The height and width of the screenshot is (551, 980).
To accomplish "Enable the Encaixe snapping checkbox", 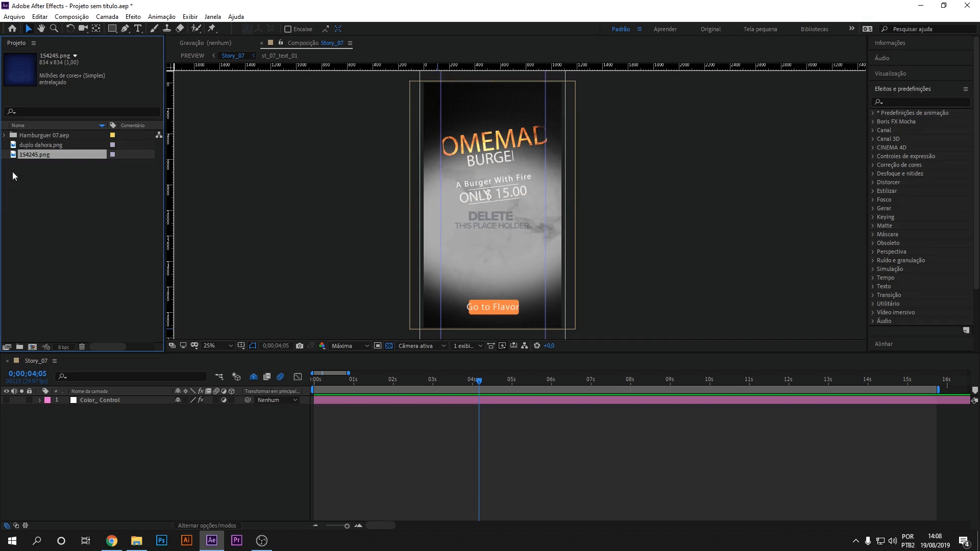I will pos(288,29).
